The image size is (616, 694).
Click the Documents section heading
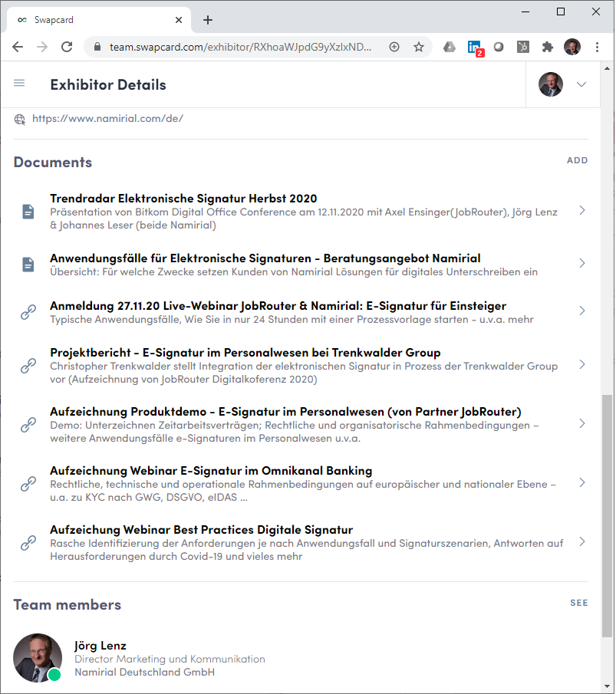(x=53, y=162)
